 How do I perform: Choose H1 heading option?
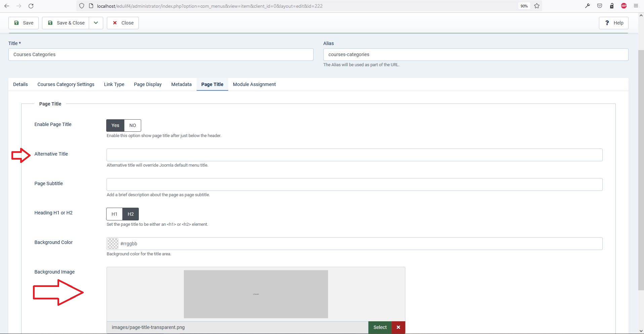coord(114,214)
